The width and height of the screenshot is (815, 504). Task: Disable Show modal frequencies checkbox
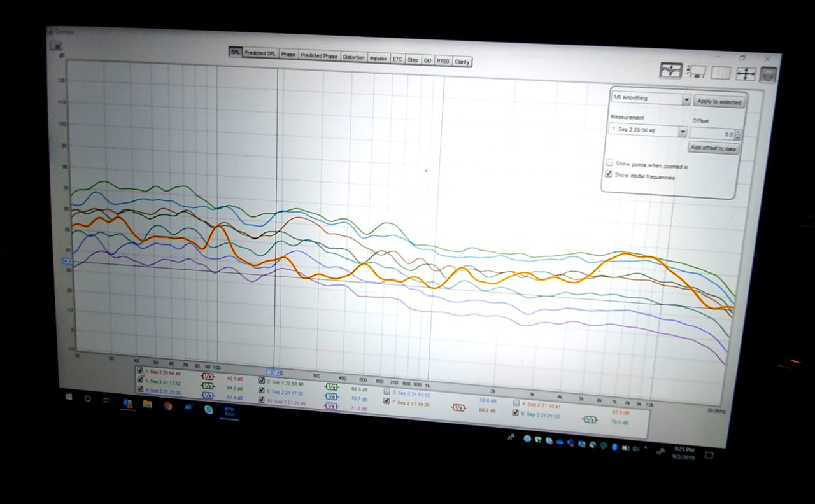click(x=609, y=174)
